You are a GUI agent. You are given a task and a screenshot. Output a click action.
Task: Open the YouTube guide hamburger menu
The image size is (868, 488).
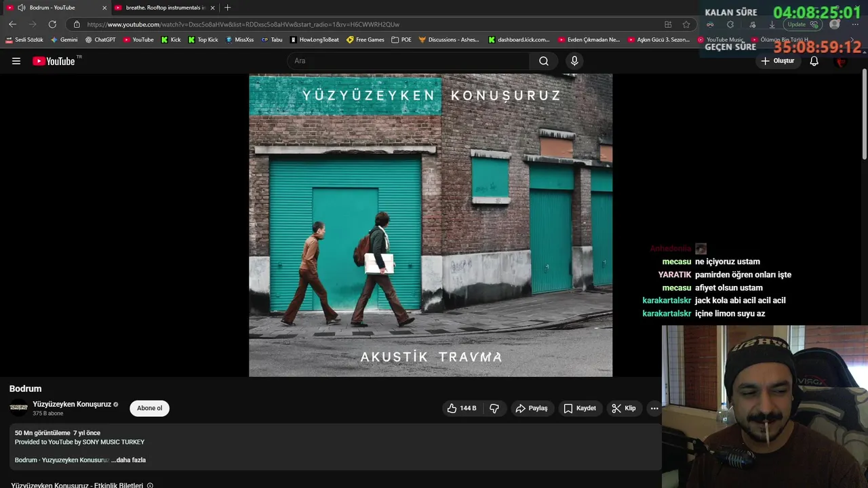16,61
